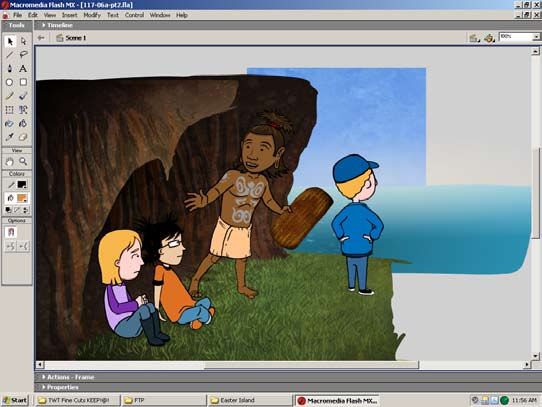Screen dimensions: 542x407
Task: Select the Fill Transform tool
Action: [x=23, y=110]
